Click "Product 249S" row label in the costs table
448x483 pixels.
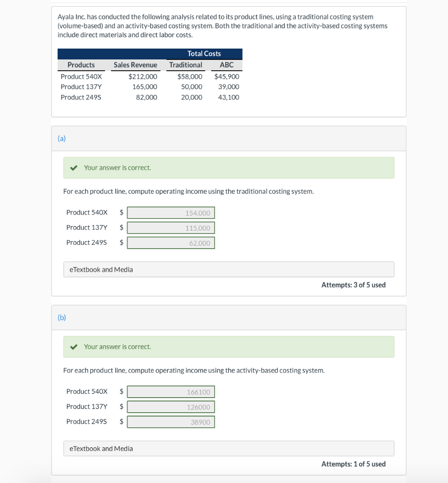pos(81,97)
